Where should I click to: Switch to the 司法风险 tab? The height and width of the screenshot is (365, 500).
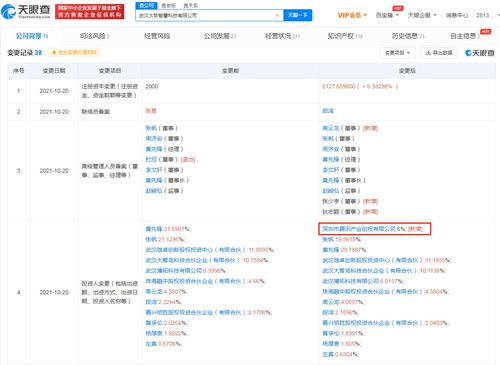95,36
